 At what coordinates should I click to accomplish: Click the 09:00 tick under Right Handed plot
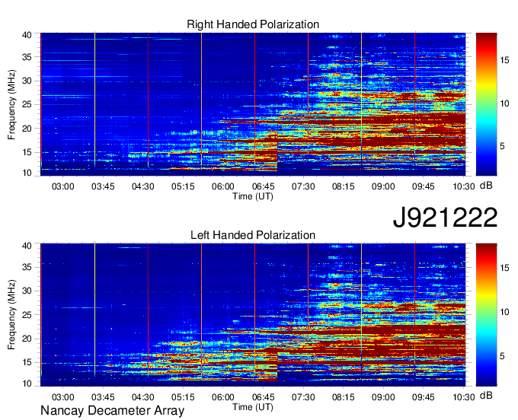pos(383,186)
